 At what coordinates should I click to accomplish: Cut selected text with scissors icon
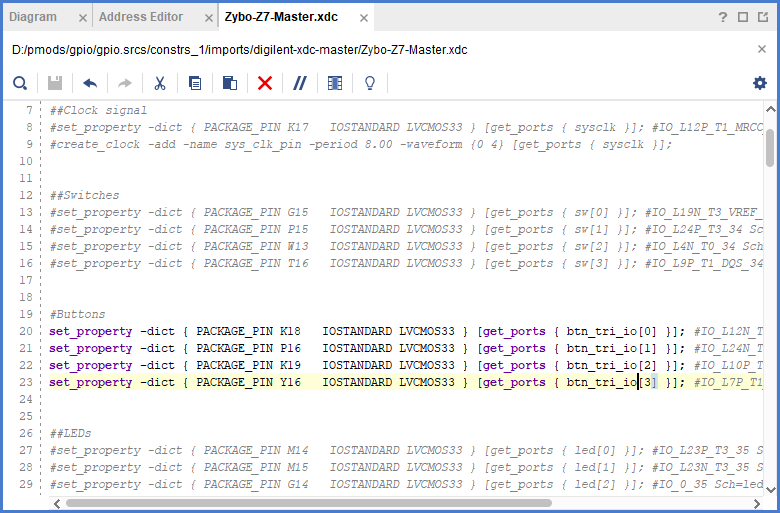click(160, 83)
